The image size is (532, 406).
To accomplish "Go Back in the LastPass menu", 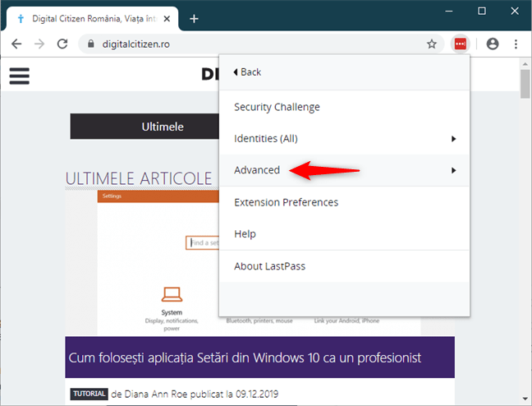I will [x=247, y=72].
